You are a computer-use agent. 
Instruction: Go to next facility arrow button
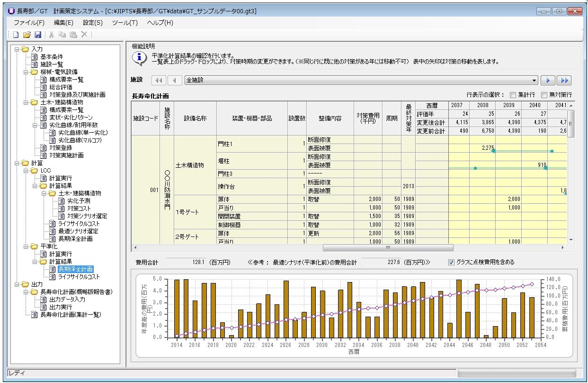548,80
